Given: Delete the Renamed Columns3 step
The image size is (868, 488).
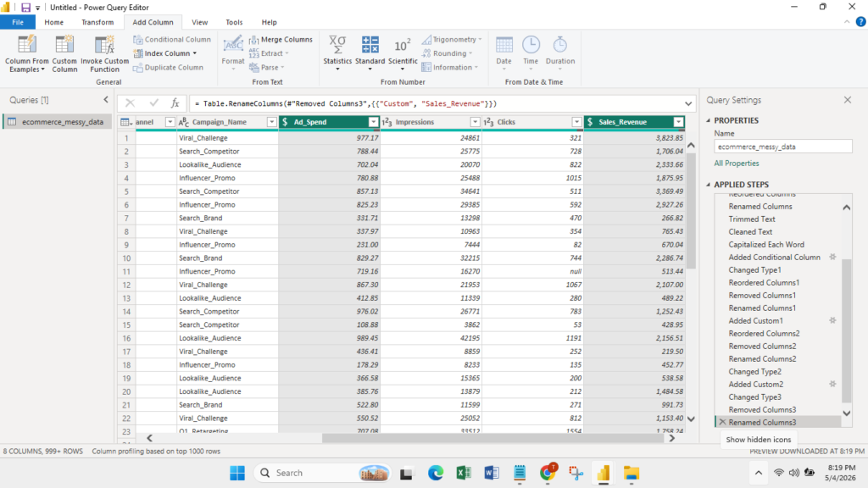Looking at the screenshot, I should tap(722, 422).
